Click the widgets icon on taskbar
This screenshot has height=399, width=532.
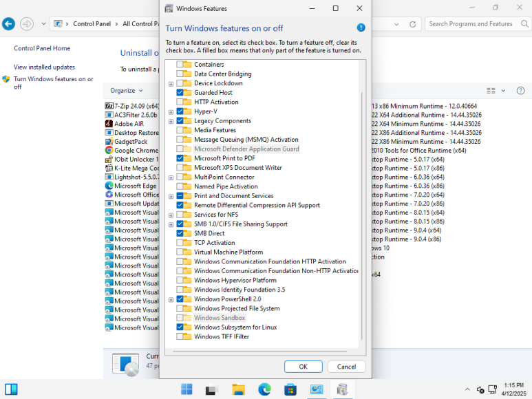(11, 389)
